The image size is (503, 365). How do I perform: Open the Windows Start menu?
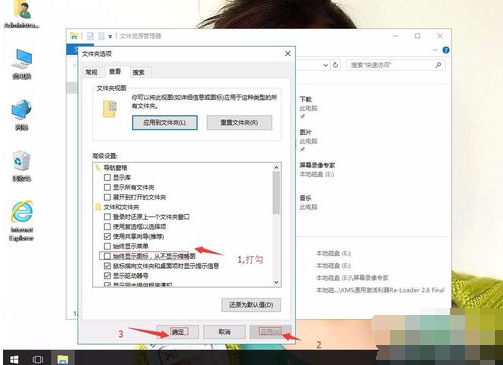(x=14, y=359)
